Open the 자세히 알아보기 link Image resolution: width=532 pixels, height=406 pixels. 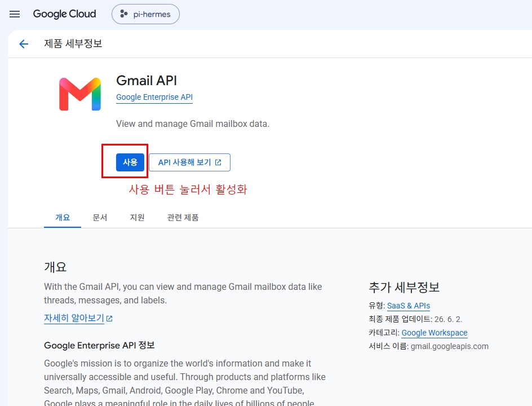click(x=74, y=318)
